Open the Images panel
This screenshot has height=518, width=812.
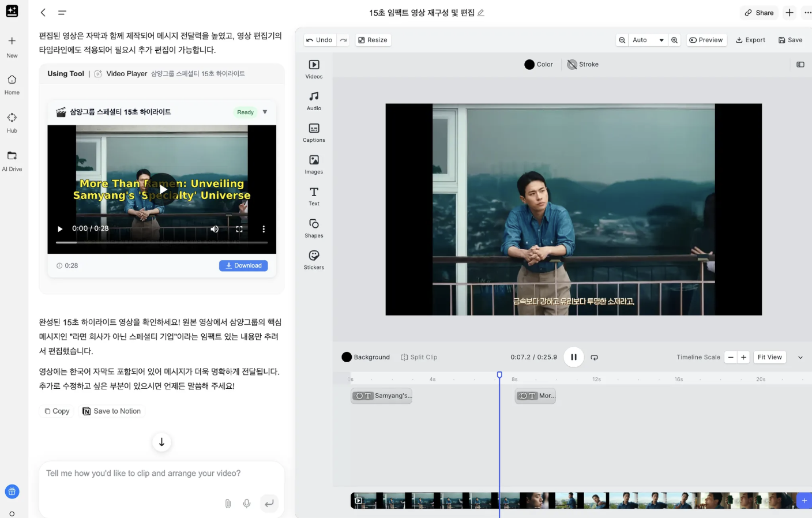click(x=314, y=164)
